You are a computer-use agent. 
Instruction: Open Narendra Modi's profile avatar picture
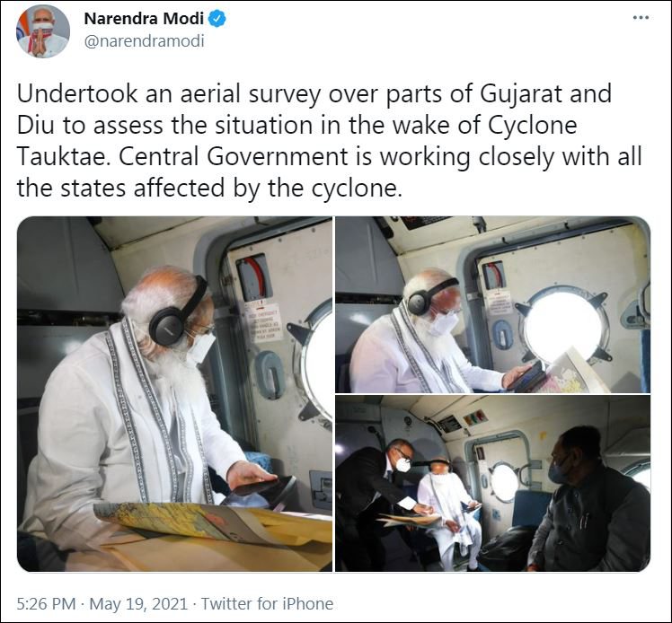click(x=43, y=31)
